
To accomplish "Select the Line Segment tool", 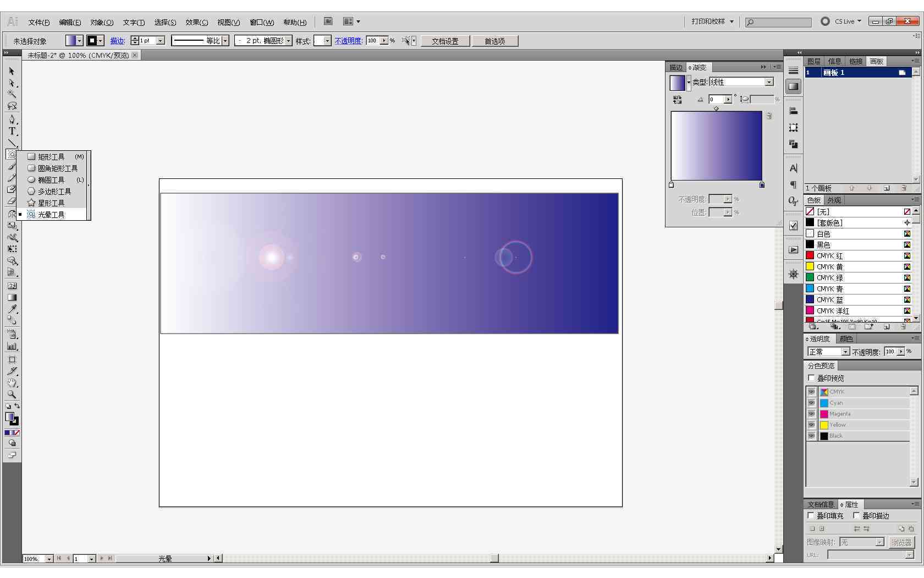I will 12,143.
